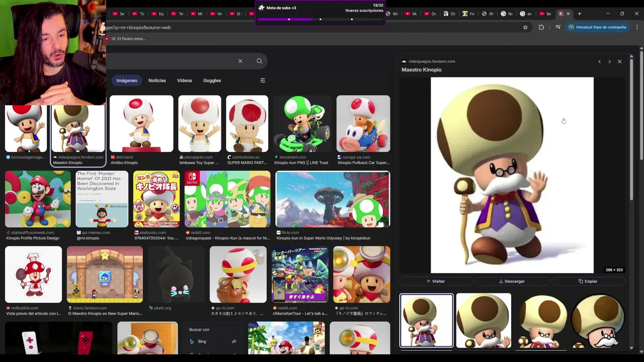
Task: Go to next image in the preview panel
Action: pyautogui.click(x=609, y=61)
